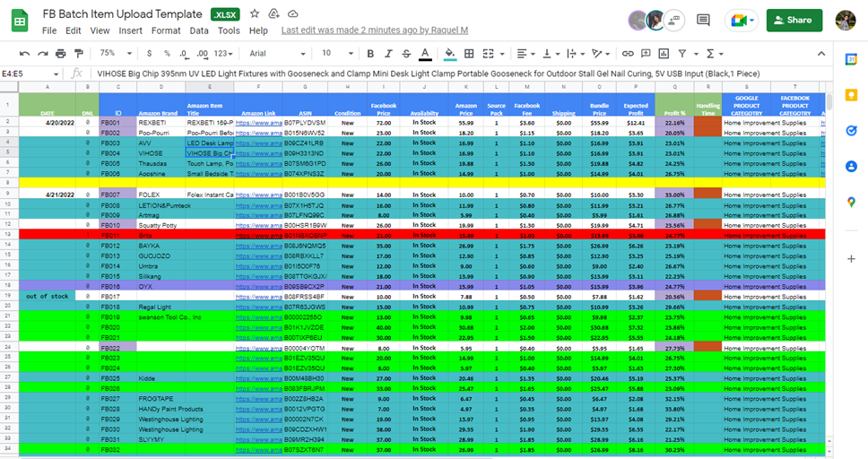Open the text wrapping dropdown
Viewport: 868px width, 459px height.
click(x=576, y=54)
